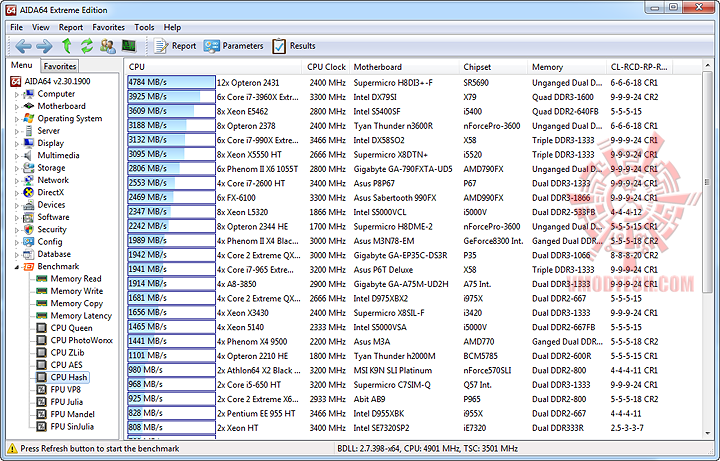Open the CPU AES benchmark
The image size is (720, 461).
tap(67, 365)
